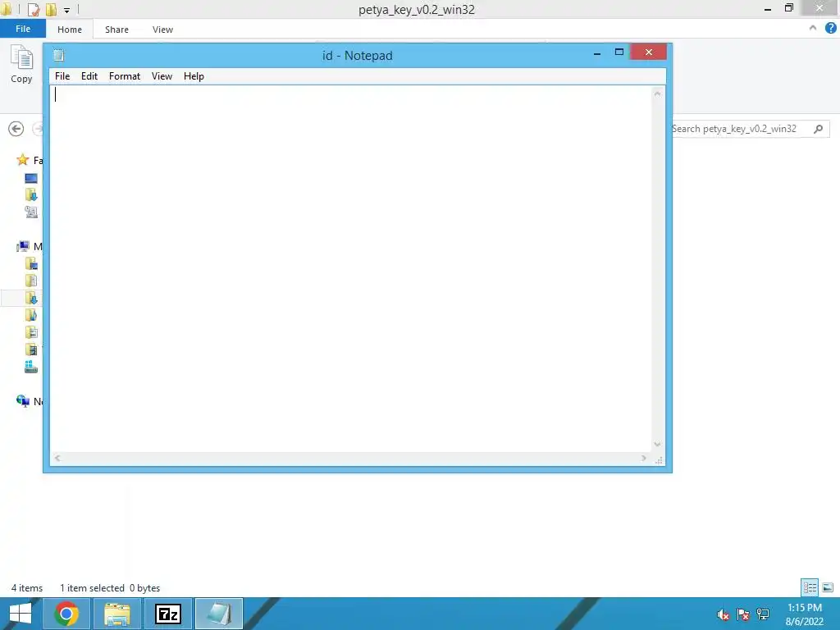Viewport: 840px width, 630px height.
Task: Click the network tray icon
Action: [x=763, y=614]
